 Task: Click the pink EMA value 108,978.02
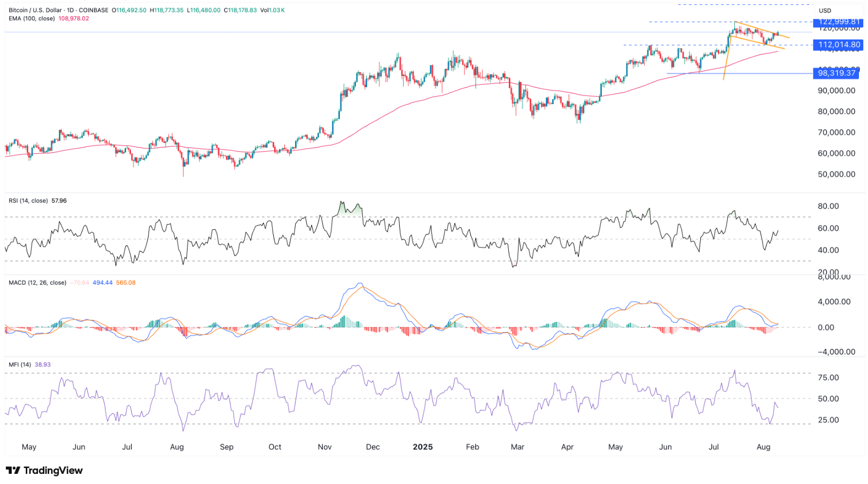click(74, 19)
